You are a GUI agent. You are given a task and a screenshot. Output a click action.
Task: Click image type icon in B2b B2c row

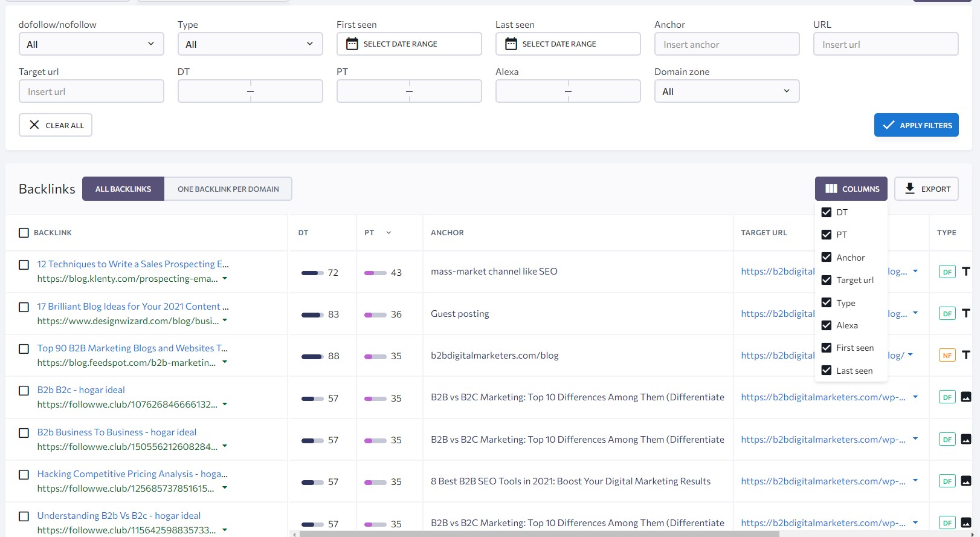pyautogui.click(x=966, y=397)
